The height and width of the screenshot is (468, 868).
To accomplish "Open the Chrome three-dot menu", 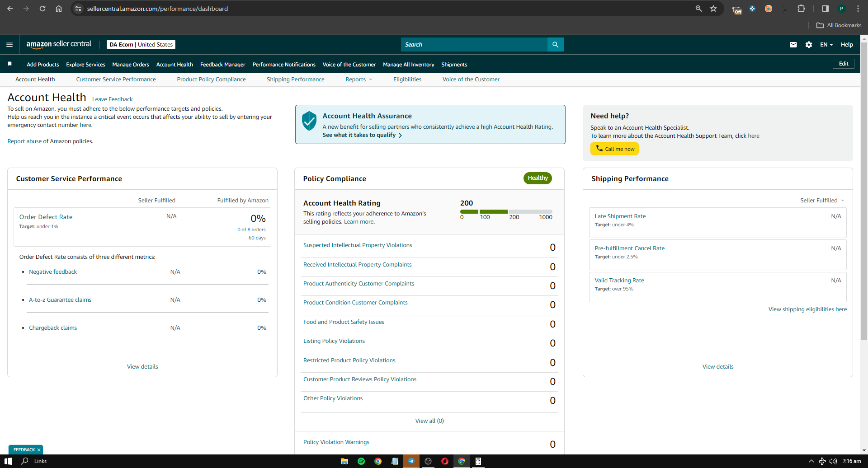I will [x=858, y=9].
